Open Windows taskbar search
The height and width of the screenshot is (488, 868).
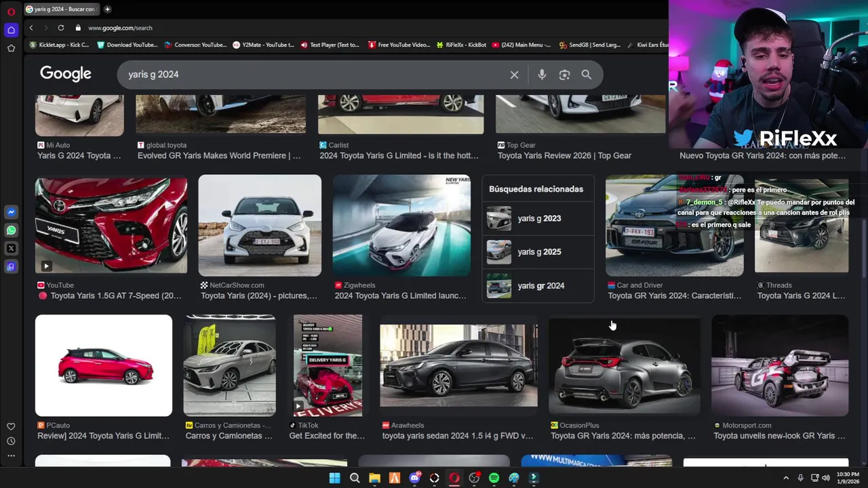coord(355,478)
